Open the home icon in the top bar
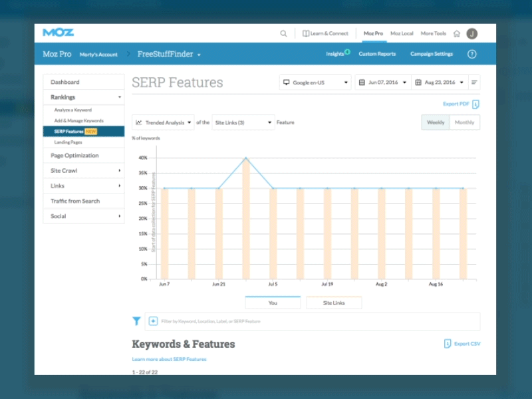Image resolution: width=532 pixels, height=399 pixels. tap(458, 33)
